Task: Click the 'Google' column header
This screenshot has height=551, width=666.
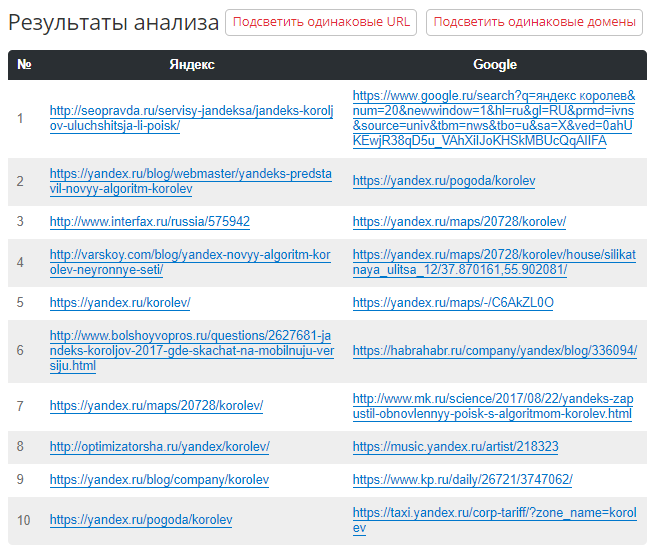Action: click(495, 65)
